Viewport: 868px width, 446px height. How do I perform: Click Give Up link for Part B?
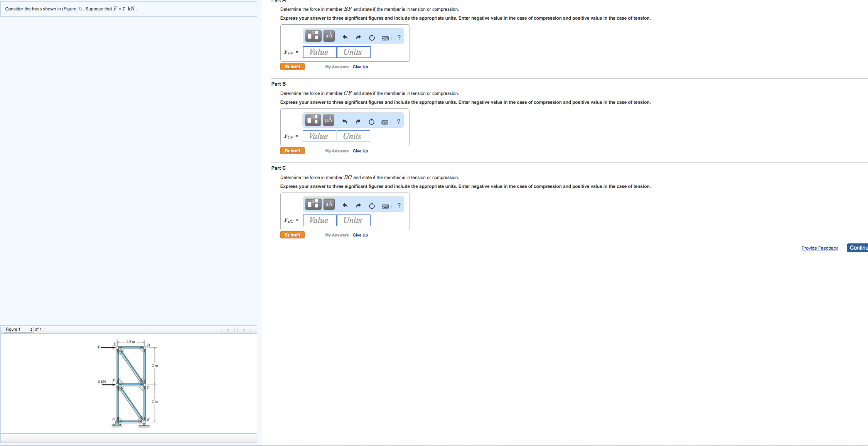pyautogui.click(x=360, y=151)
